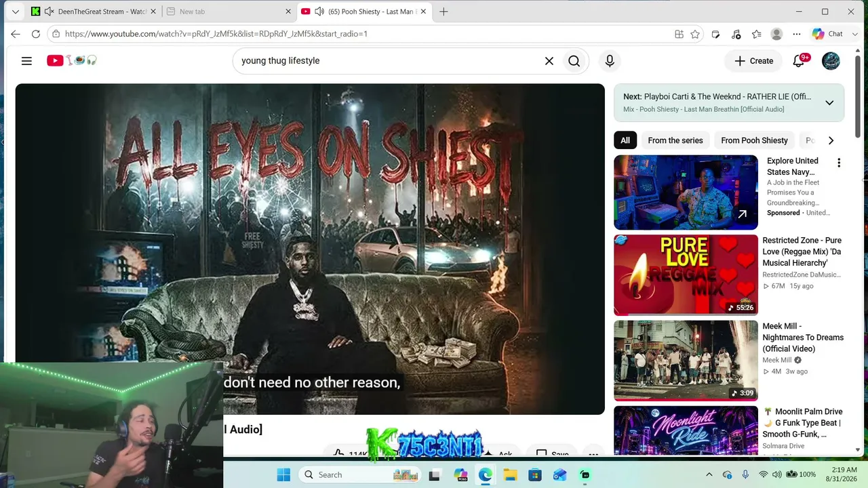Screen dimensions: 868x488
Task: Open the media control toolbar icon
Action: pos(736,34)
